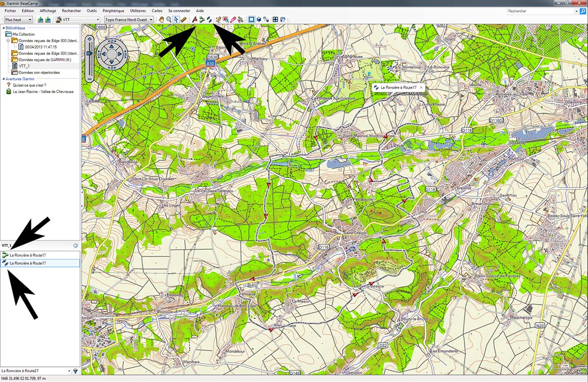Collapse the Aventures Garmin section
The image size is (588, 382).
pos(3,78)
